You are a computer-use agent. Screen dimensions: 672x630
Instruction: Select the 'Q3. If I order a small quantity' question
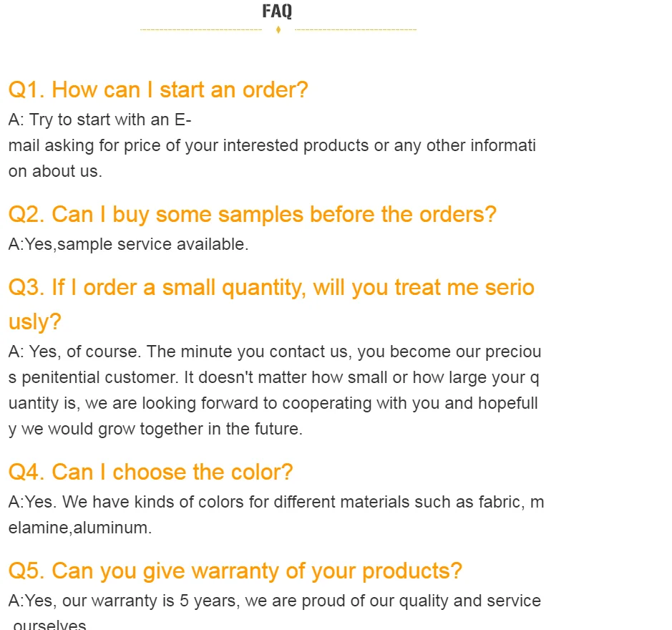[x=271, y=288]
